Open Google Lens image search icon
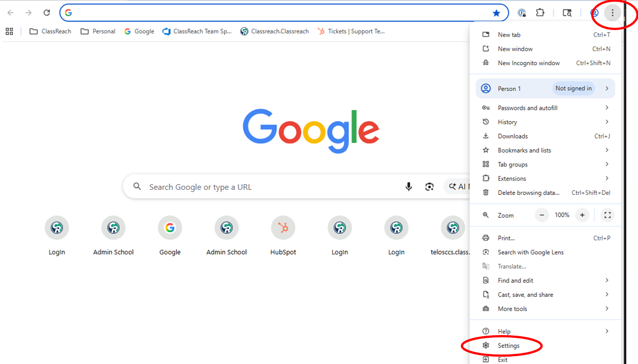 click(429, 186)
